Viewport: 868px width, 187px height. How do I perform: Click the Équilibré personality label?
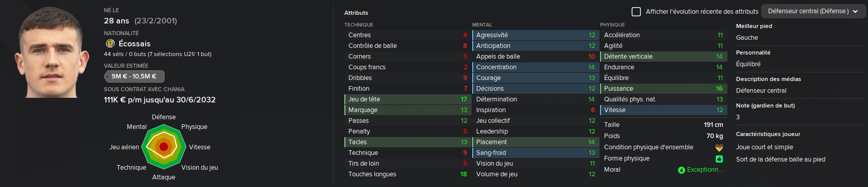click(x=748, y=64)
